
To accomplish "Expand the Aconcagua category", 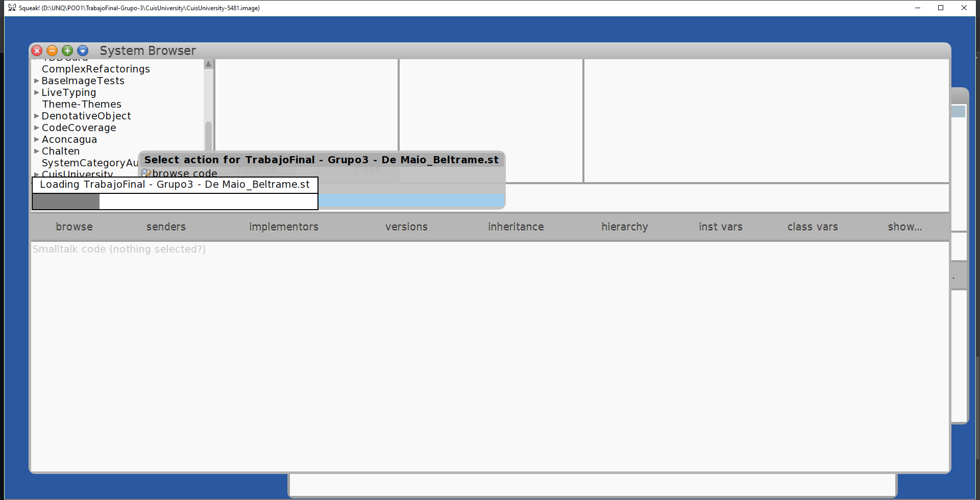I will (36, 139).
